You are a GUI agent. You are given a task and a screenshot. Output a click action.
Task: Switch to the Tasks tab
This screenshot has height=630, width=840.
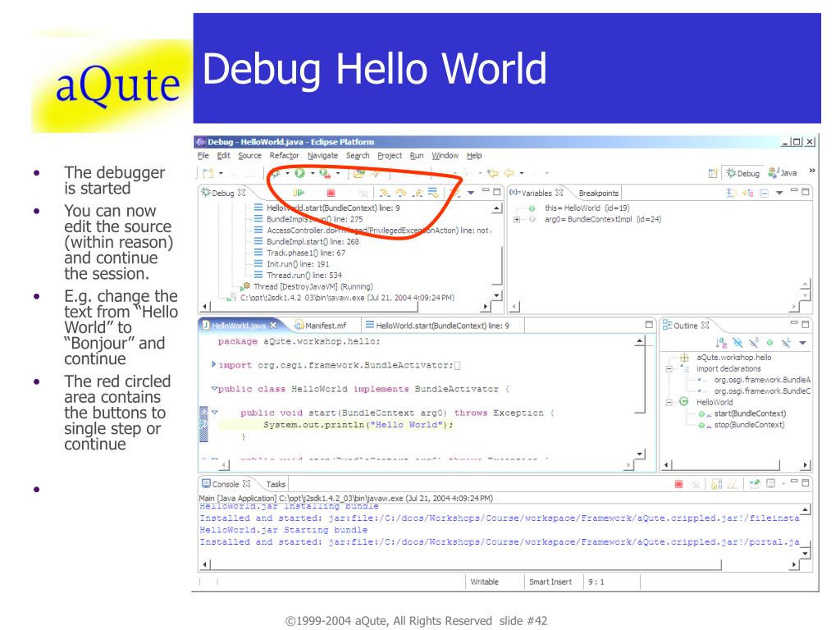point(276,484)
